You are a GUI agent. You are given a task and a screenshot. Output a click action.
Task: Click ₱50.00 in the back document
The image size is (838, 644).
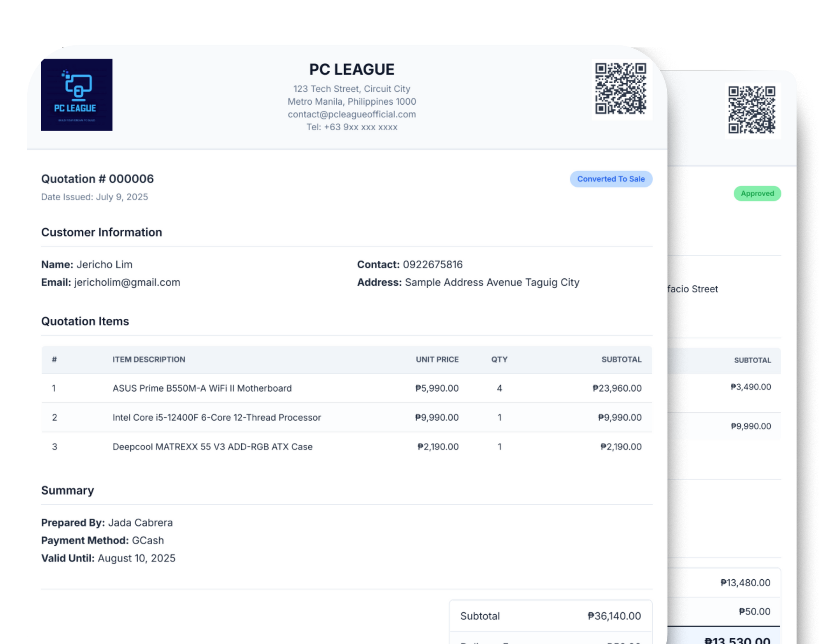click(754, 612)
